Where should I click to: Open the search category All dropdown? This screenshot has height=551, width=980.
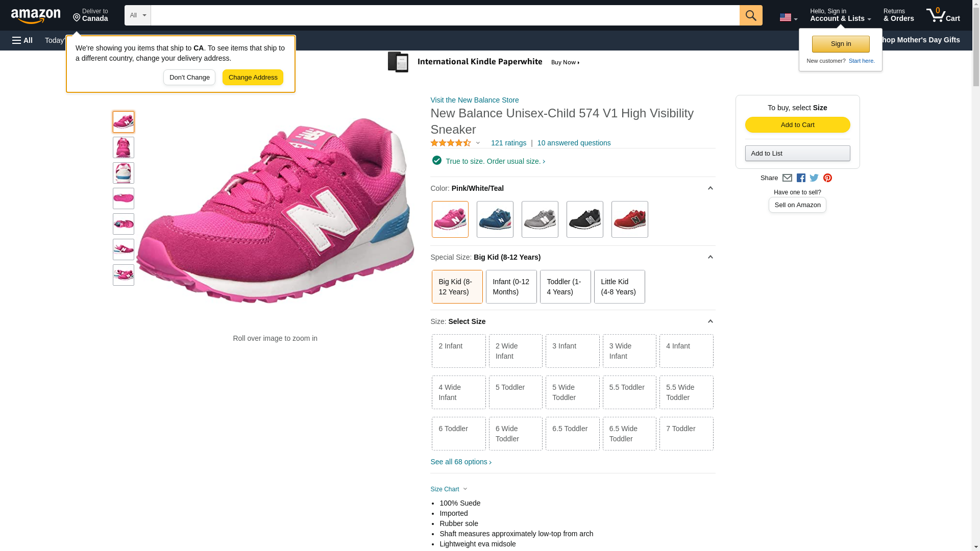(x=137, y=15)
